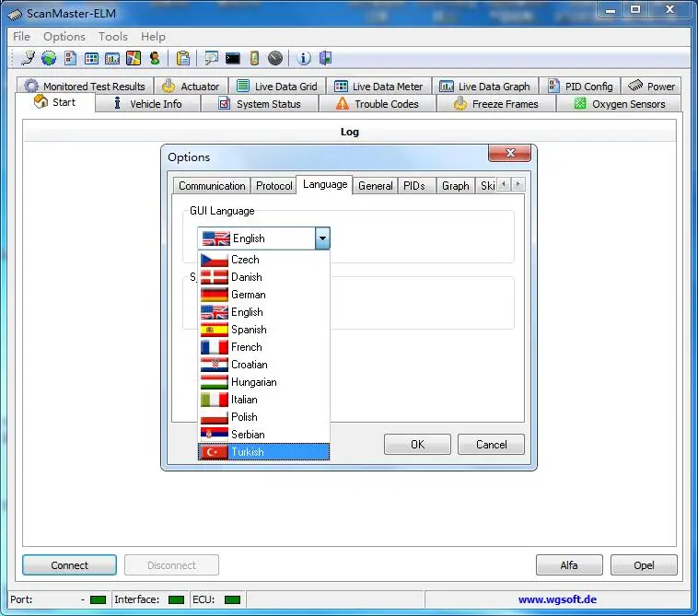Viewport: 698px width, 616px height.
Task: Click the round gauge toolbar icon
Action: (275, 58)
